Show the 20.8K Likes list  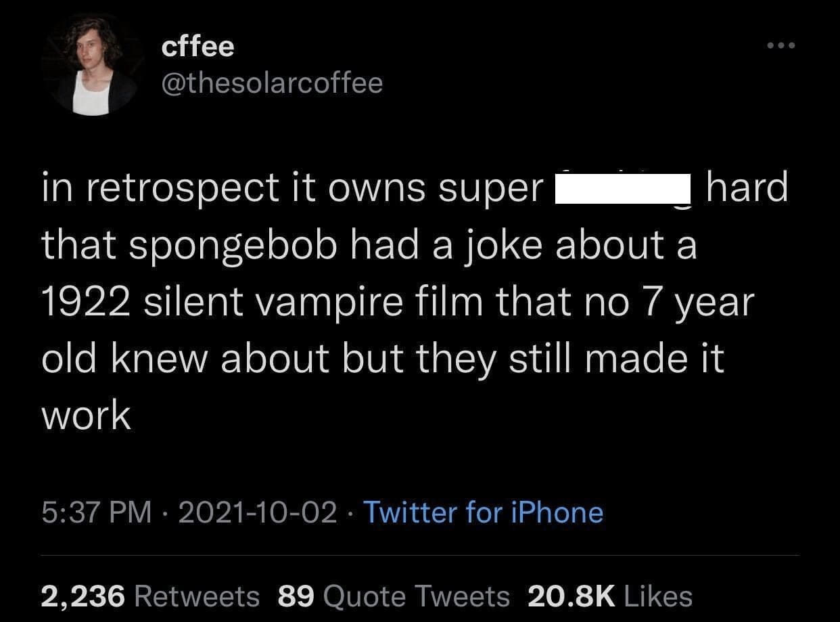coord(609,596)
